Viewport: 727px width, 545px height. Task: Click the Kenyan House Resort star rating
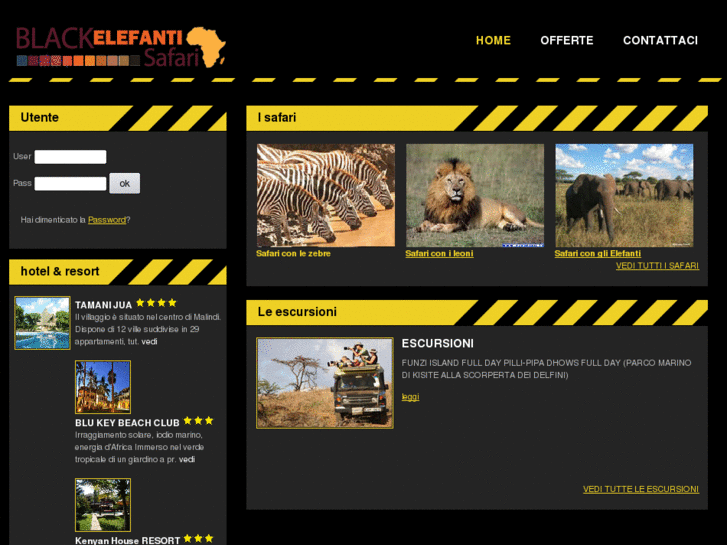(198, 539)
